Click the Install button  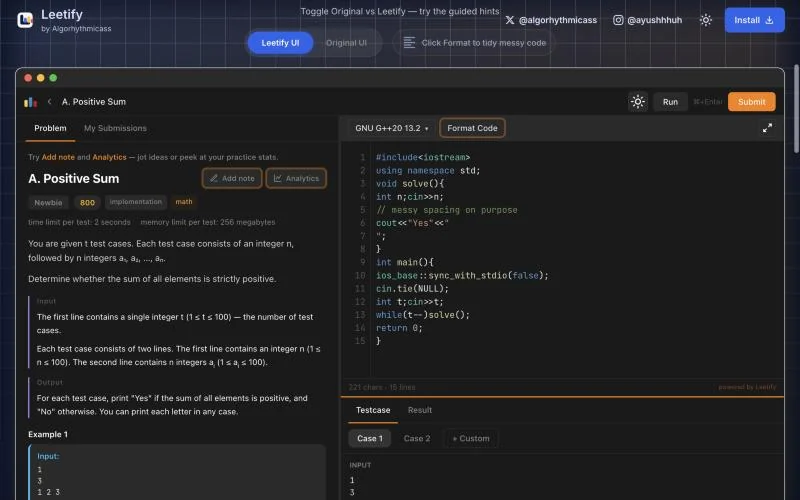tap(754, 20)
